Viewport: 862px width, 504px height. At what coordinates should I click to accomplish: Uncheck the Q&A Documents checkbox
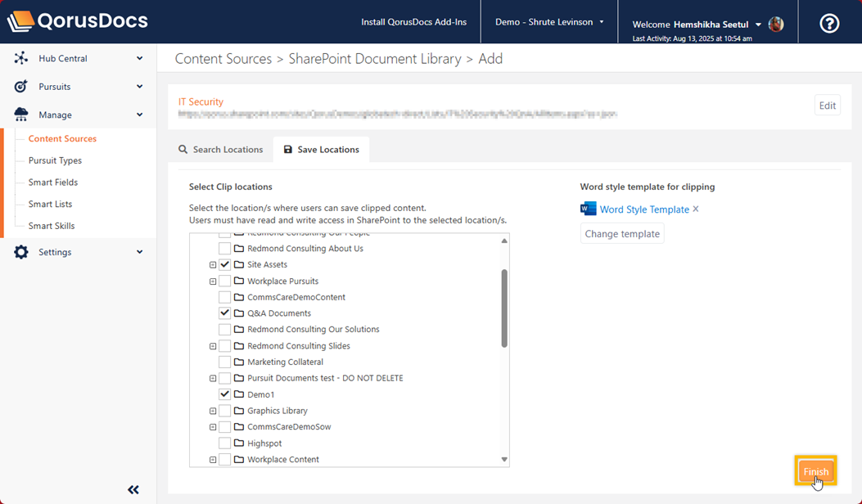(x=224, y=313)
